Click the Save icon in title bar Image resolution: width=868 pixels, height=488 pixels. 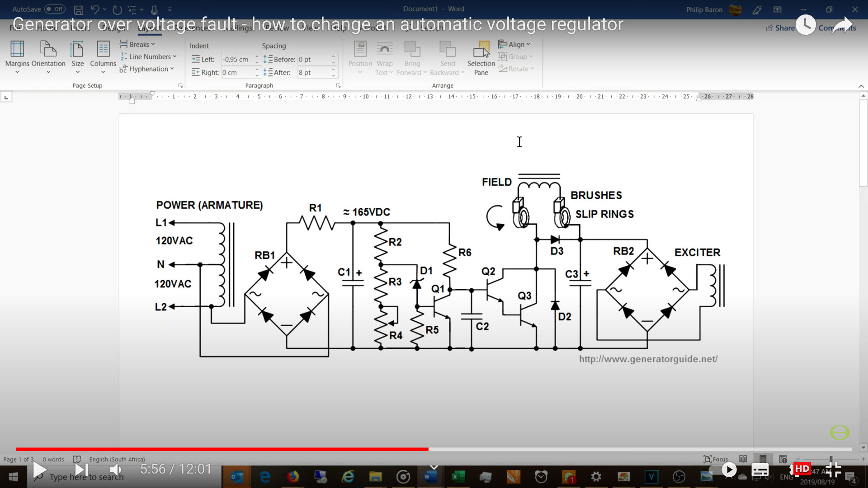coord(78,9)
